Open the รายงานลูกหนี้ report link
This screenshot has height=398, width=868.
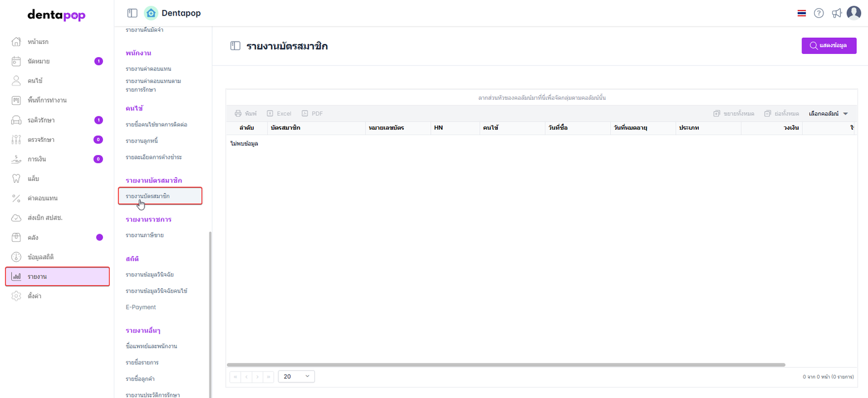143,141
